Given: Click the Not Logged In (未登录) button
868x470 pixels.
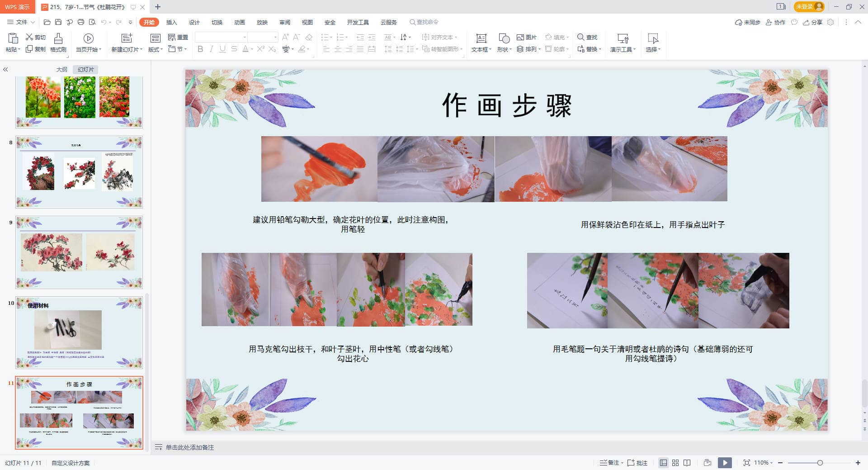Looking at the screenshot, I should coord(809,7).
